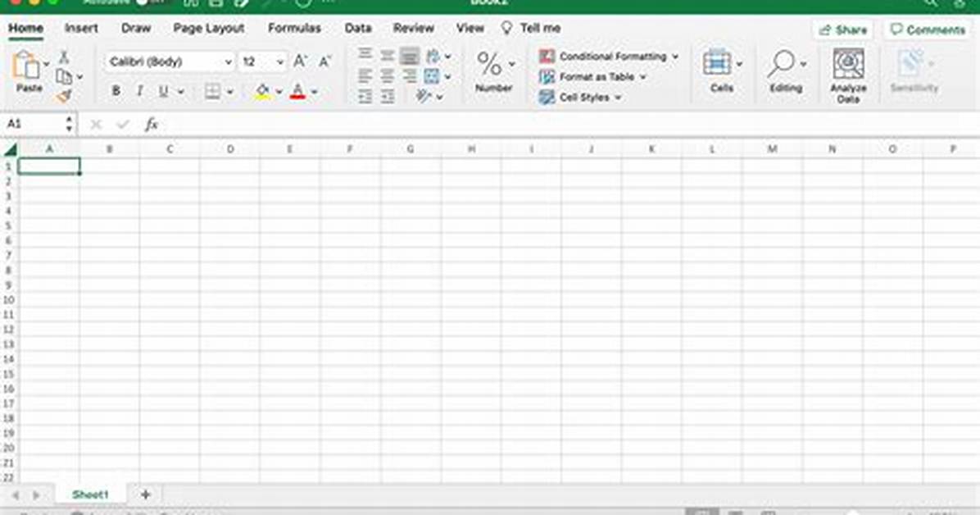The image size is (980, 515).
Task: Confirm entry with the checkmark icon
Action: pyautogui.click(x=123, y=125)
